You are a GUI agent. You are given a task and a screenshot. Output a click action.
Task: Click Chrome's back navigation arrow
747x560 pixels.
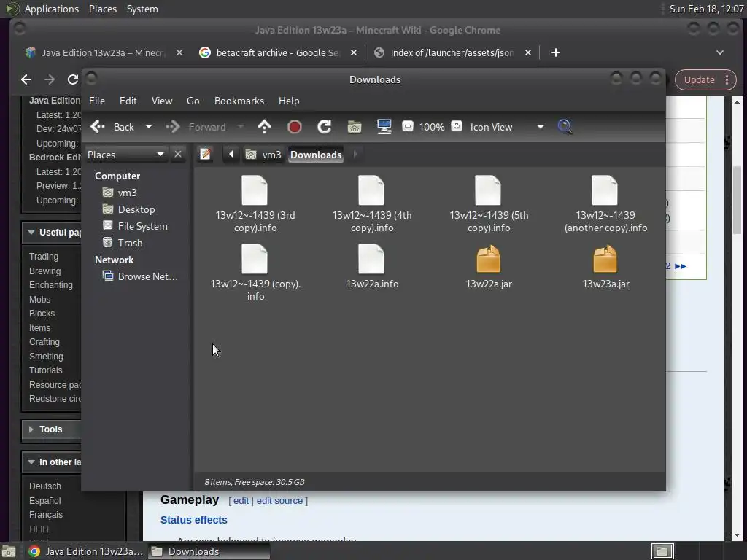(26, 79)
